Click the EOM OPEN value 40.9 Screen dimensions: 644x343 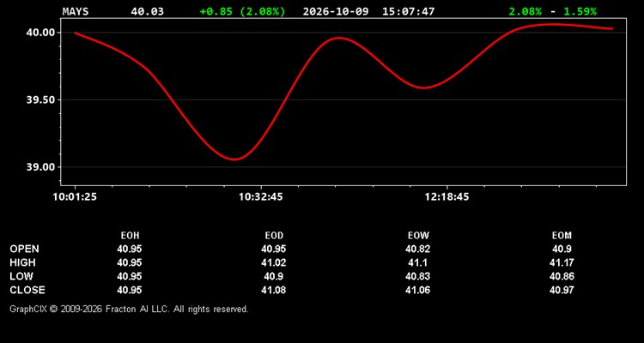562,249
